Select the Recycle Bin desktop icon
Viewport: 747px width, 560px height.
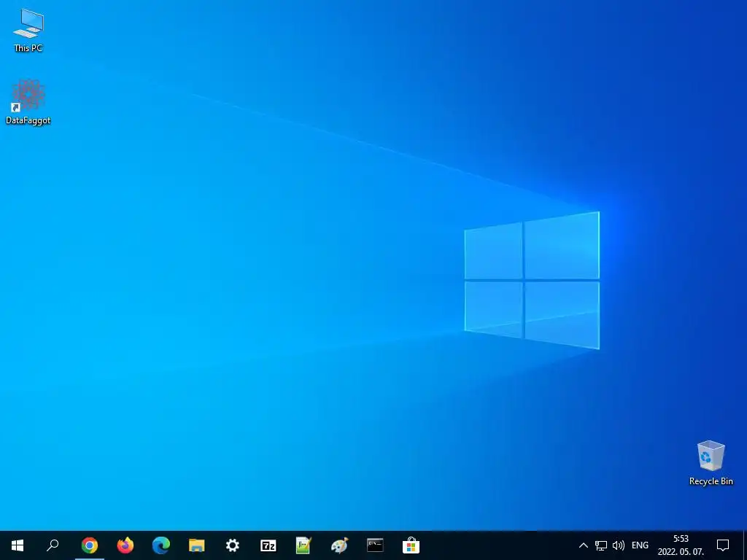pos(711,463)
